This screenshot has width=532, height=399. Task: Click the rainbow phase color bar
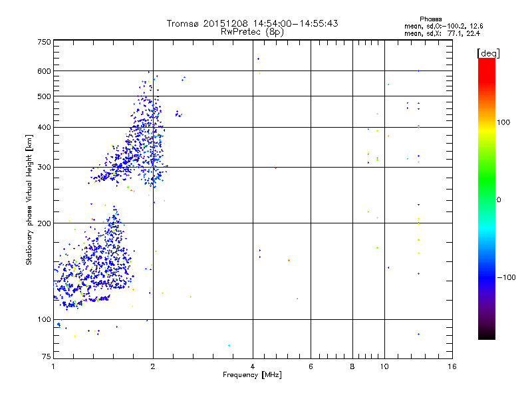(x=487, y=199)
